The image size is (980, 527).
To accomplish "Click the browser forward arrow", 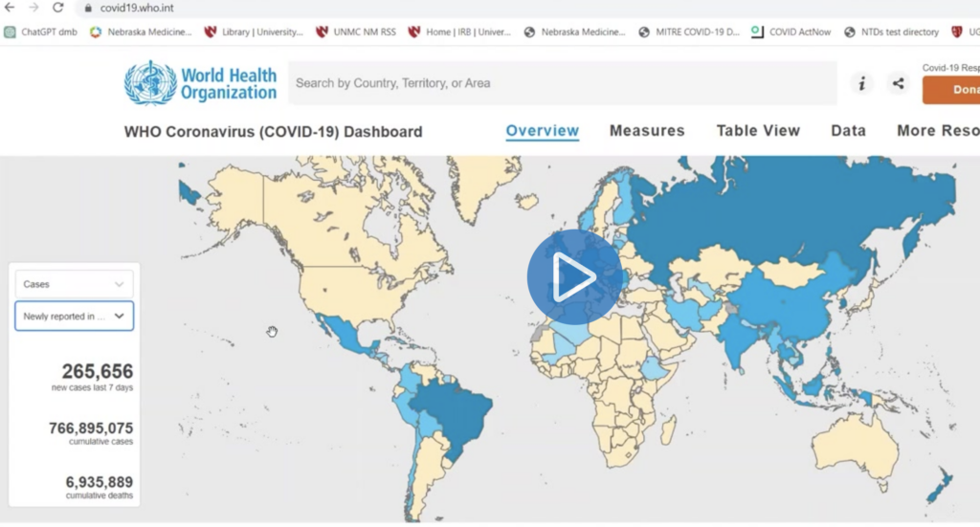I will pos(33,8).
